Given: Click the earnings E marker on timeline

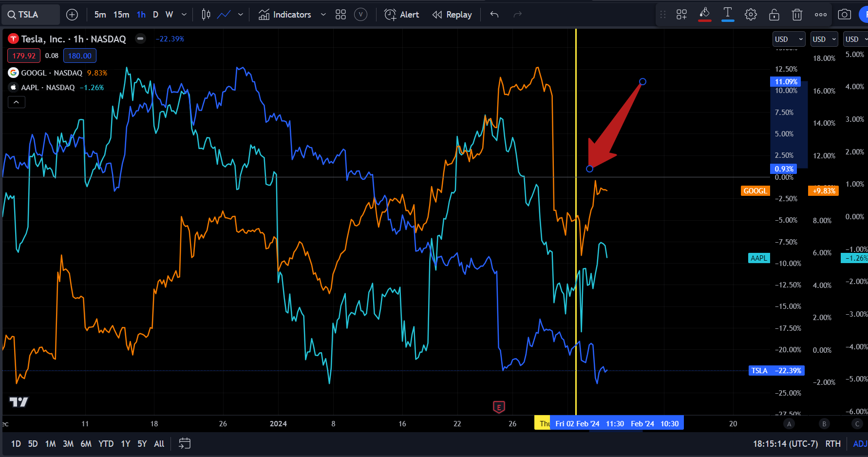Looking at the screenshot, I should tap(499, 407).
